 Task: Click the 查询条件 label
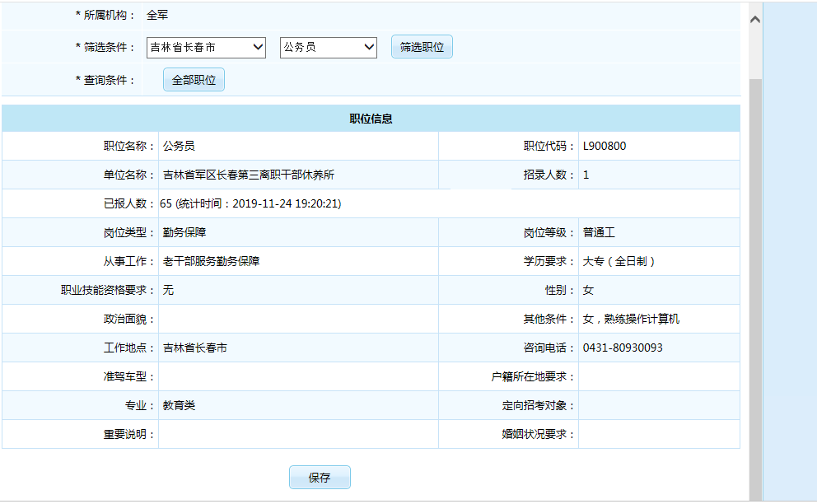coord(105,80)
